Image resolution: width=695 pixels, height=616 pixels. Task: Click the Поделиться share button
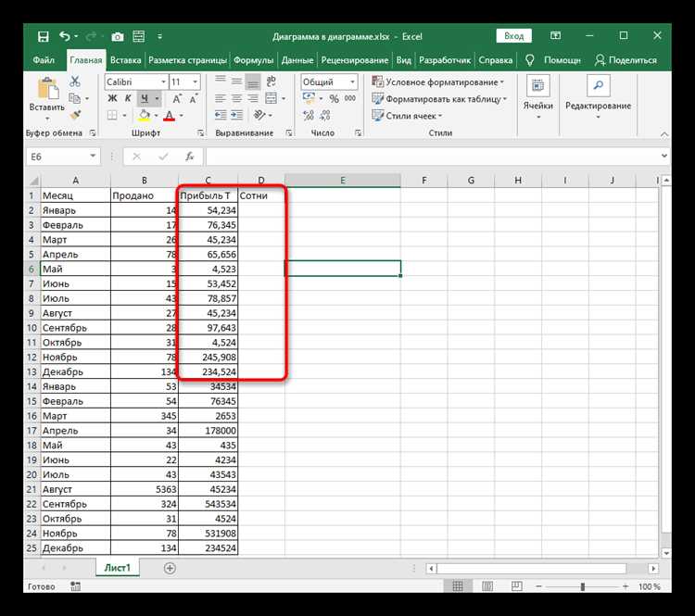[625, 60]
